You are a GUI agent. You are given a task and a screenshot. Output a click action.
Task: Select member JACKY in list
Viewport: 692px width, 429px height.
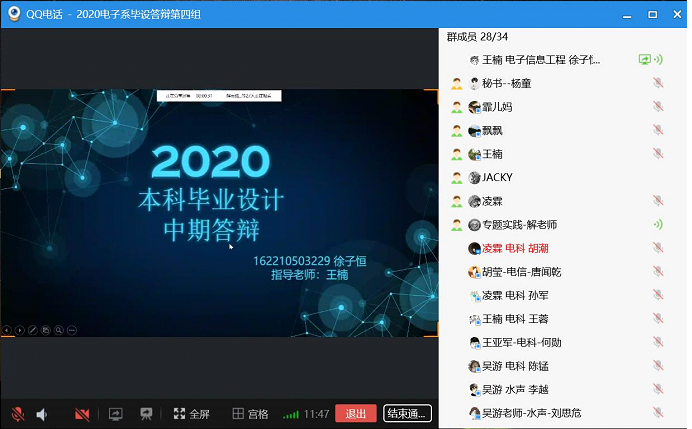click(x=497, y=177)
